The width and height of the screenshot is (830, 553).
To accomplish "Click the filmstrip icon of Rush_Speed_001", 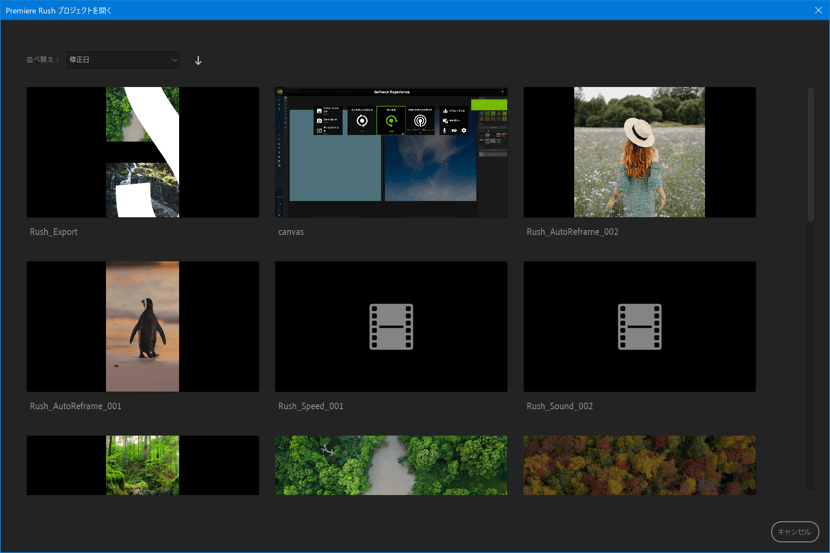I will 391,327.
